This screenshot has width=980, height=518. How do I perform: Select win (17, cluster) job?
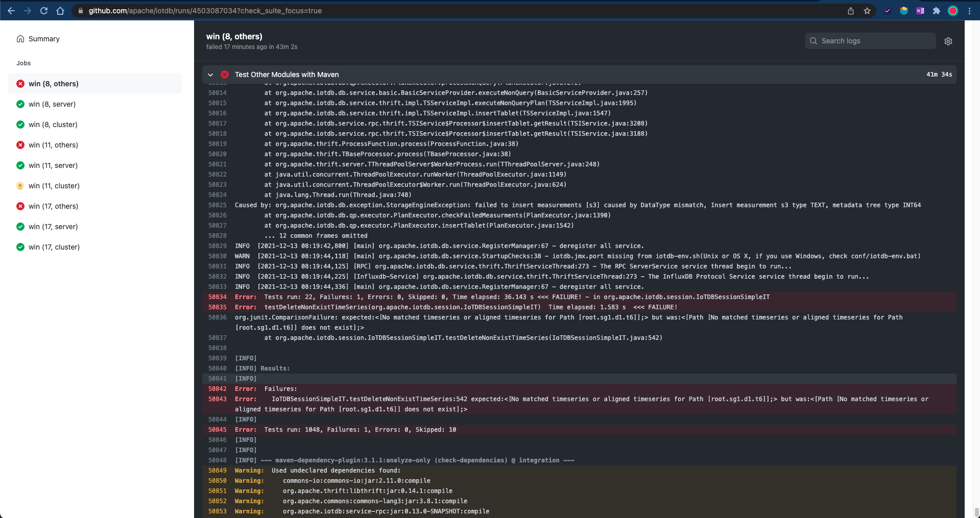tap(95, 247)
